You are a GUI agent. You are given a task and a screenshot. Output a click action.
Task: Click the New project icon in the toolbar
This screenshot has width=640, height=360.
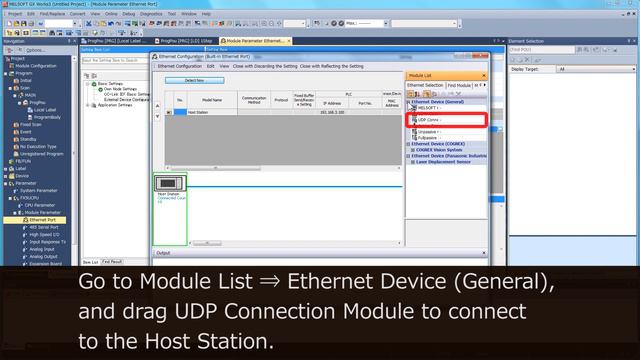[x=9, y=24]
